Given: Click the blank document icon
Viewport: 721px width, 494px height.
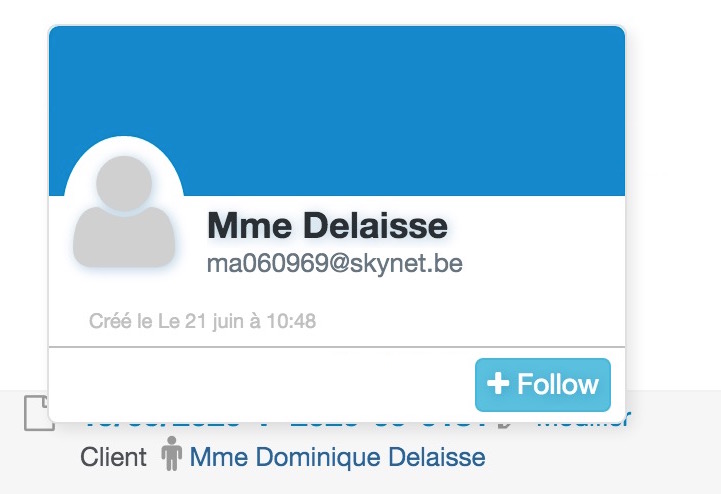Looking at the screenshot, I should [39, 413].
